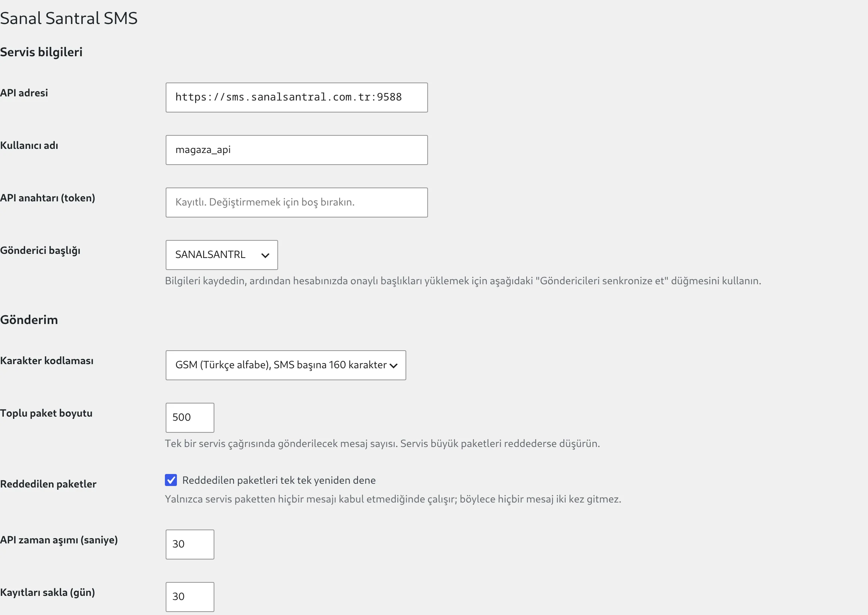868x615 pixels.
Task: Open the Gönderici başlığı SANALSANTRL dropdown
Action: (222, 255)
